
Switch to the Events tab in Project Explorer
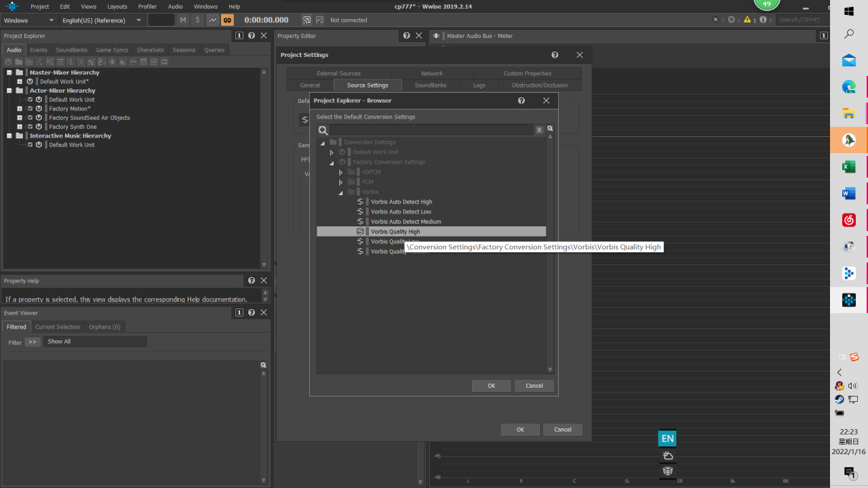point(39,50)
